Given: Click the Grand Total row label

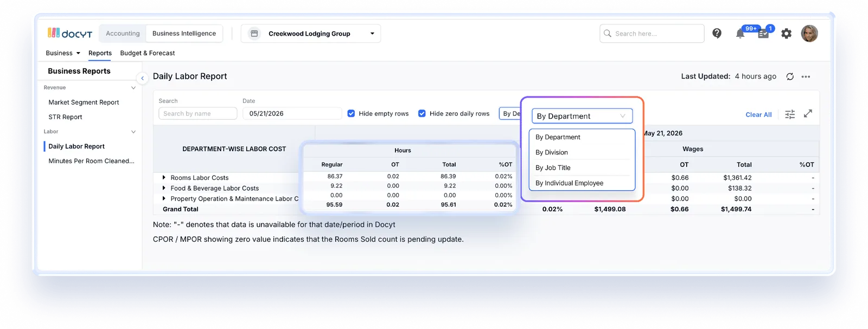Looking at the screenshot, I should click(180, 209).
